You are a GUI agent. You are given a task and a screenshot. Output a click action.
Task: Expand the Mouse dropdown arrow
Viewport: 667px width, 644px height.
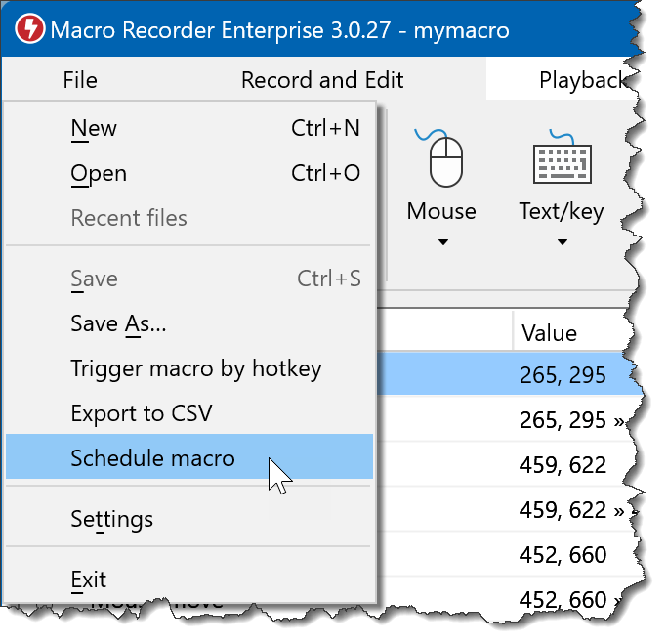(441, 242)
